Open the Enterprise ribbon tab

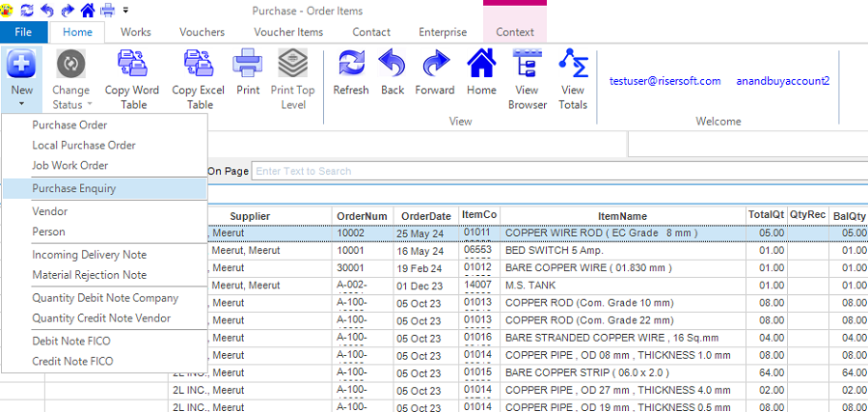pyautogui.click(x=443, y=32)
